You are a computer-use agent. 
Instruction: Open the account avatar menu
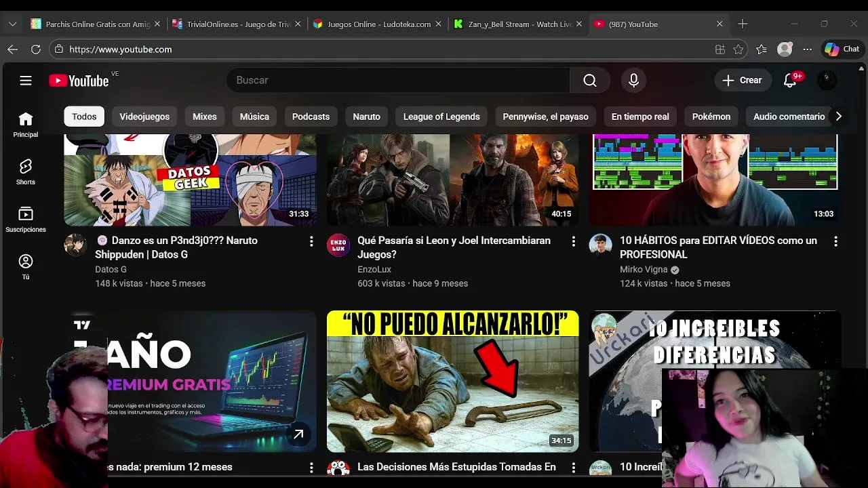click(827, 80)
